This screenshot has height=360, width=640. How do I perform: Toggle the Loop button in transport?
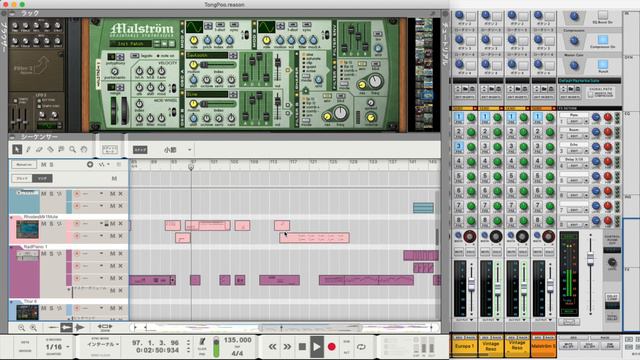(361, 347)
